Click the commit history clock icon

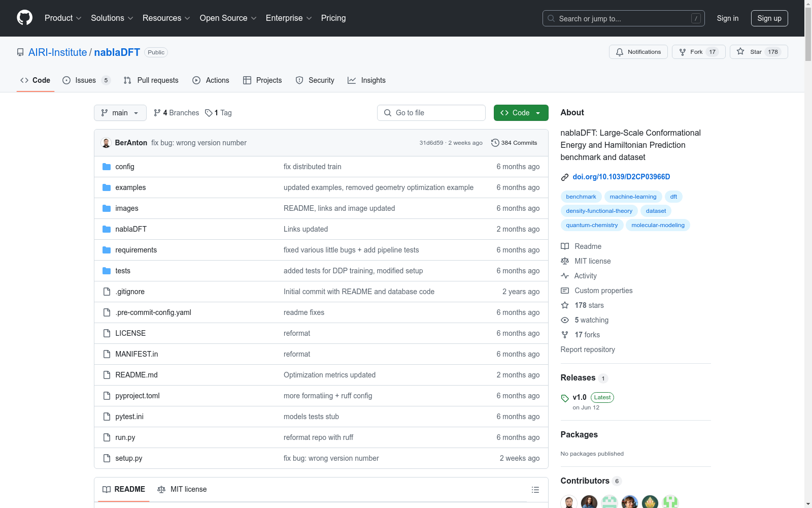tap(495, 143)
